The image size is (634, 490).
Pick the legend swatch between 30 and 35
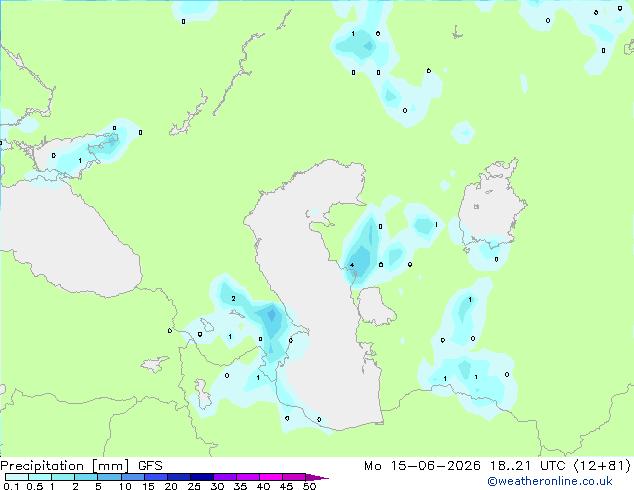point(224,477)
